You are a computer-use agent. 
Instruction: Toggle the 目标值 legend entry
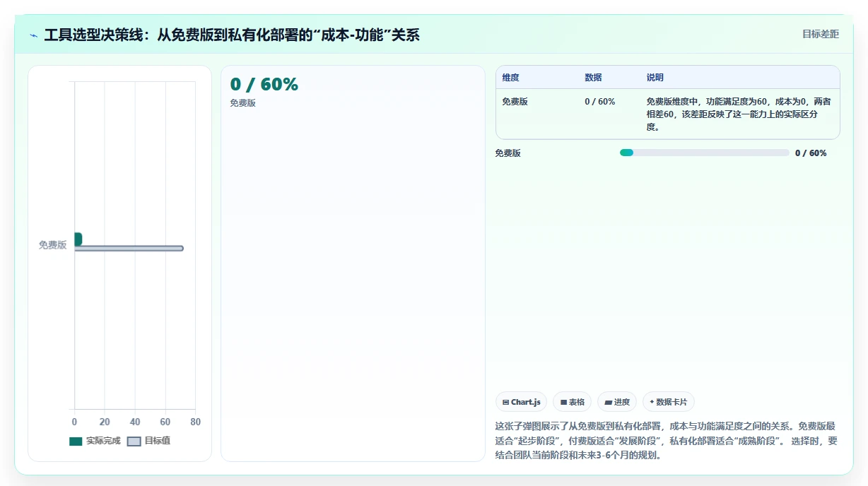click(x=148, y=441)
